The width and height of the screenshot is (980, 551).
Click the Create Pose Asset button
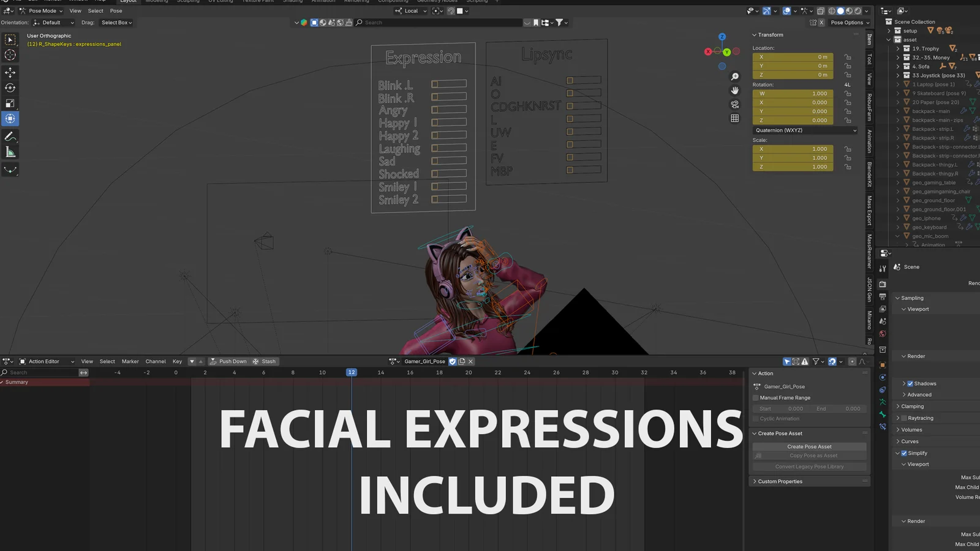(x=809, y=447)
